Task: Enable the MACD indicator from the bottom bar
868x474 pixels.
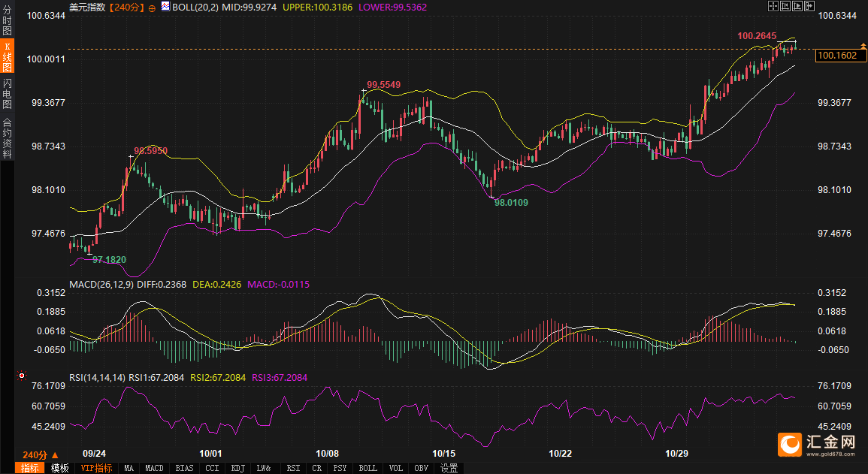Action: coord(154,468)
